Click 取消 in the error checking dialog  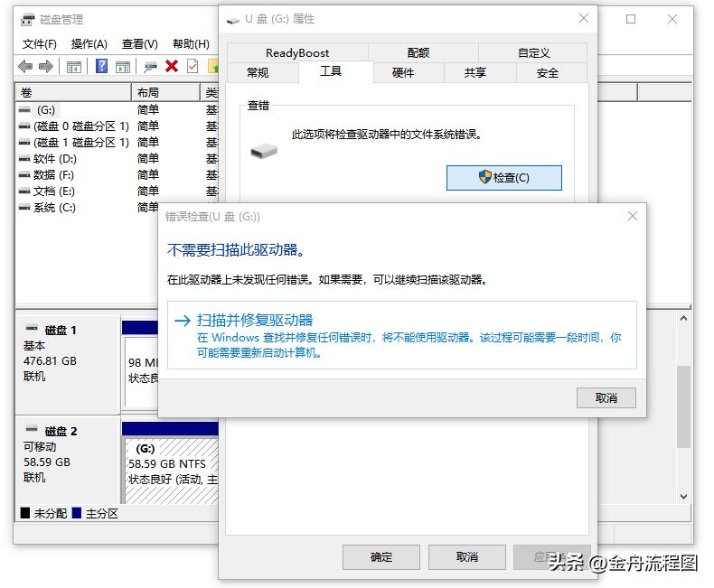click(606, 398)
